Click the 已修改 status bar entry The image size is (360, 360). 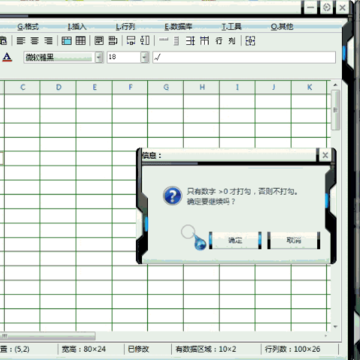coord(138,349)
